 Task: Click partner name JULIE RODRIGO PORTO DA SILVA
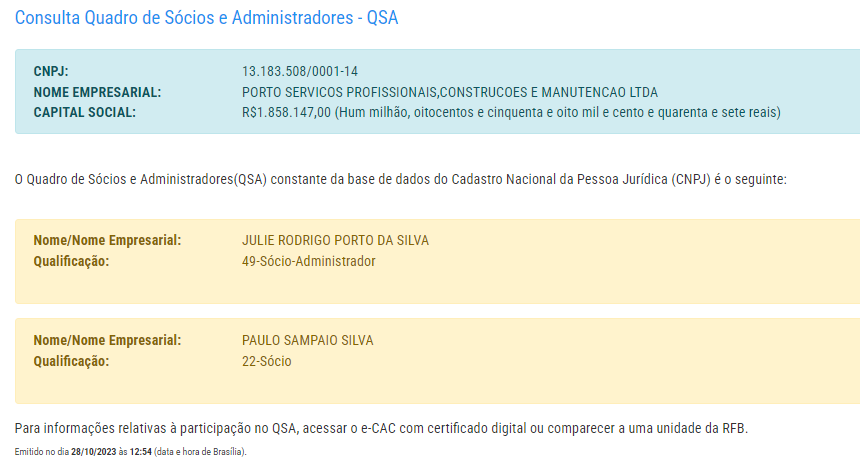335,240
